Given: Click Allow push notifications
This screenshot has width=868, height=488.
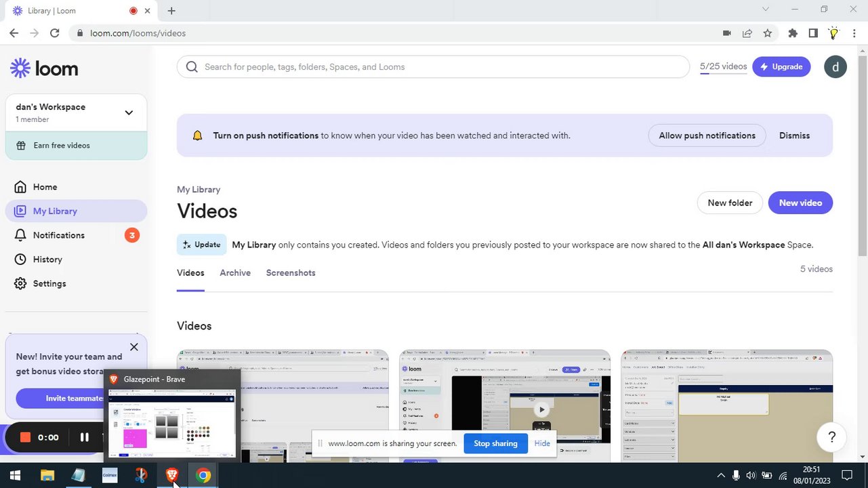Looking at the screenshot, I should (707, 136).
